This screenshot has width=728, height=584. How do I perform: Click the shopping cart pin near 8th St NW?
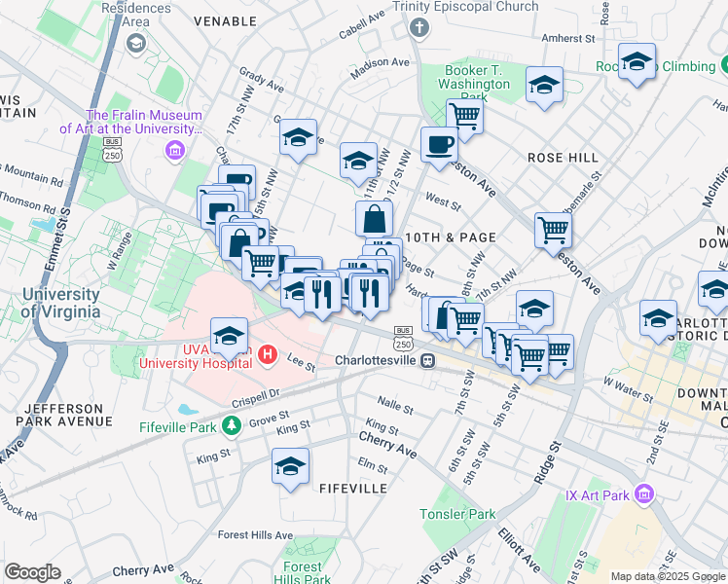(465, 322)
